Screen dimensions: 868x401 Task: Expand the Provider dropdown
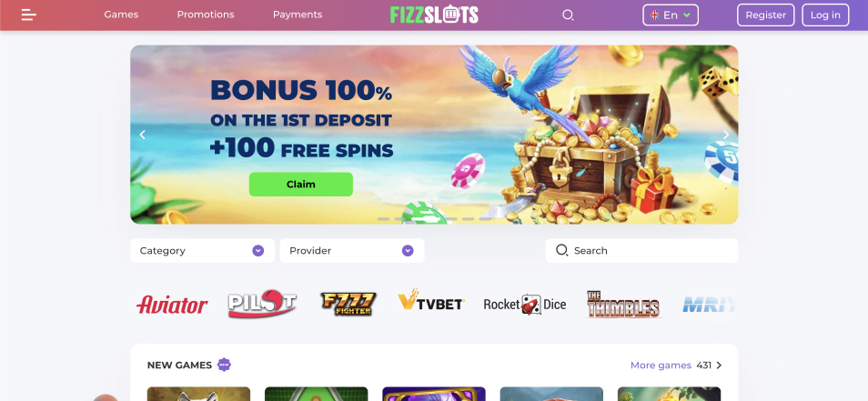(352, 251)
